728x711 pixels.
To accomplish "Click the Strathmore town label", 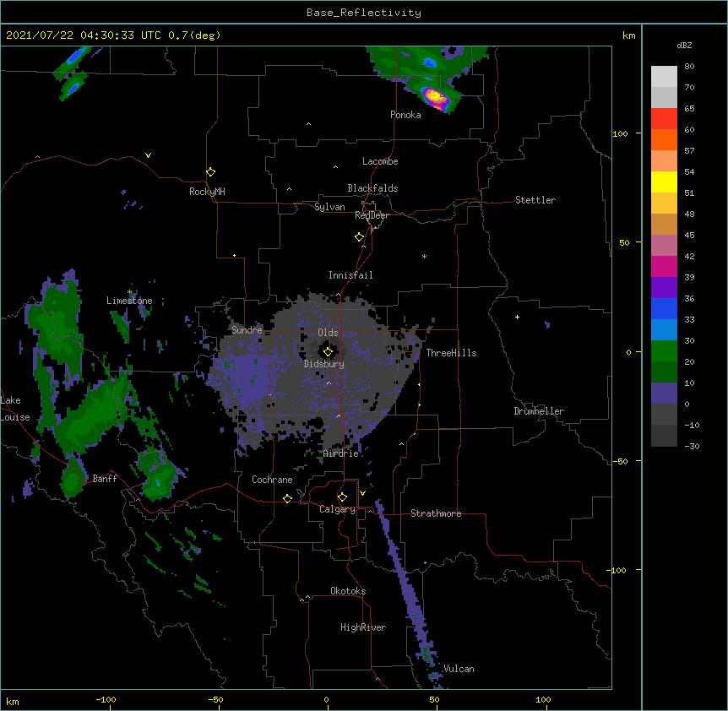I will point(436,513).
